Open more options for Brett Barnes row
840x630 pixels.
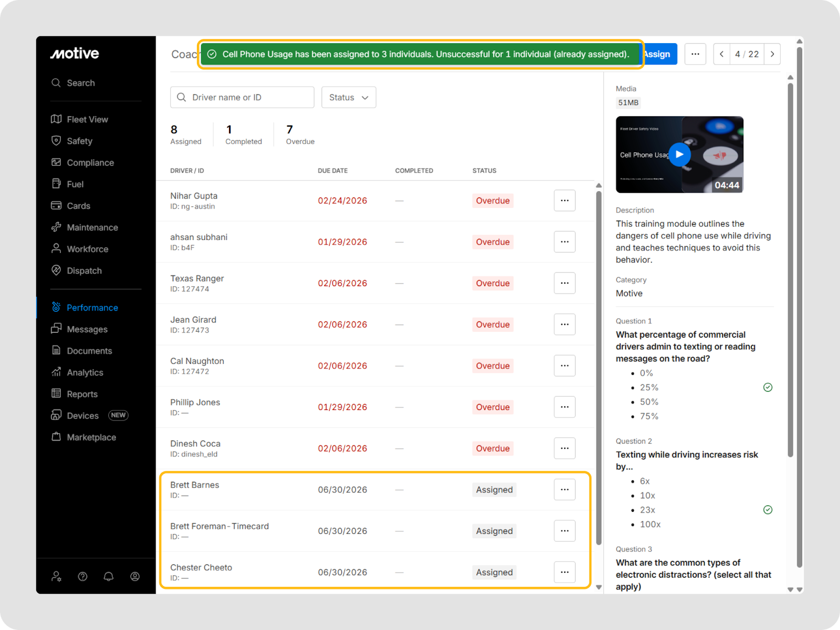pyautogui.click(x=564, y=490)
